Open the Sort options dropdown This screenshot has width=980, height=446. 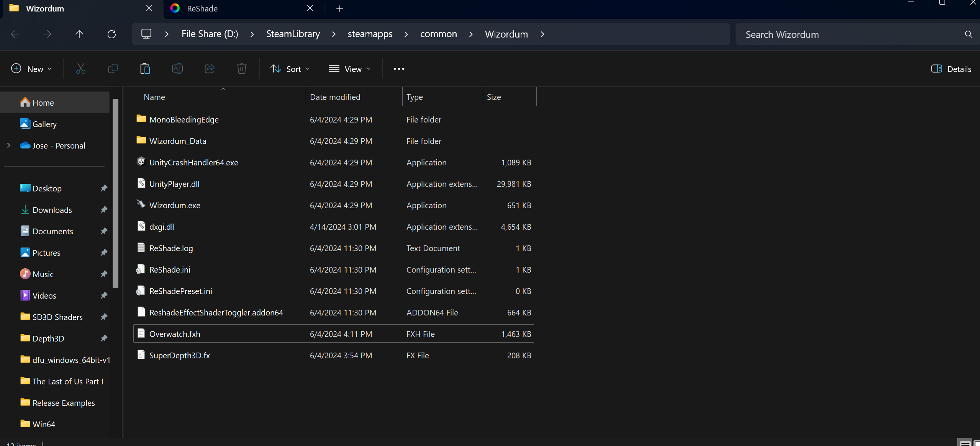pyautogui.click(x=290, y=69)
